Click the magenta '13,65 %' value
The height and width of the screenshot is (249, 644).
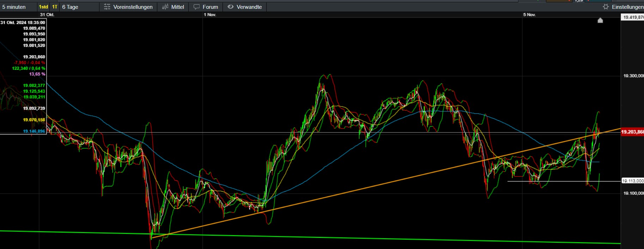(37, 74)
